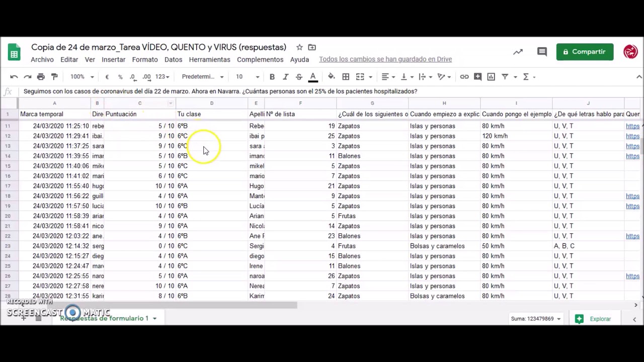This screenshot has width=644, height=362.
Task: Click the insert link icon
Action: pos(464,77)
